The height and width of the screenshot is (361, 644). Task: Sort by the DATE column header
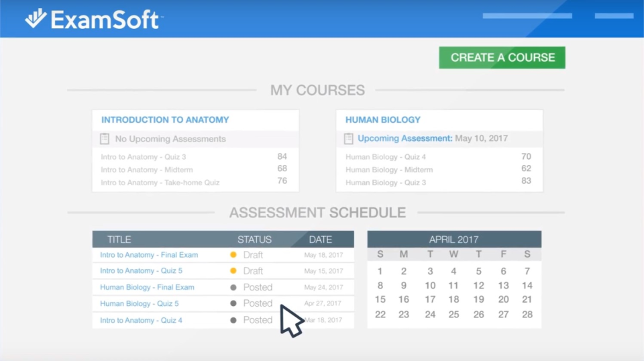(321, 240)
